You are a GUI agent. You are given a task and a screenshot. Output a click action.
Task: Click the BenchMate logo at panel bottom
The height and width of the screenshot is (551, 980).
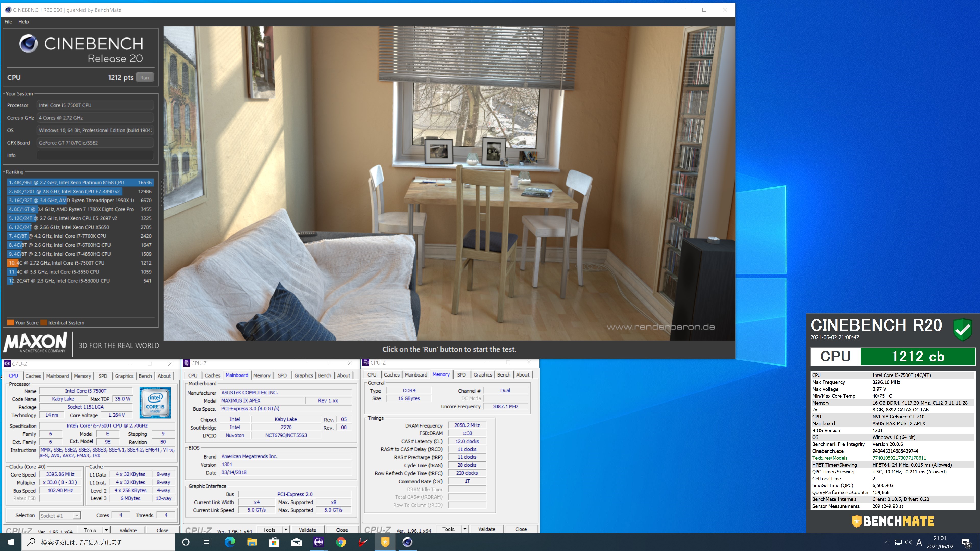892,521
